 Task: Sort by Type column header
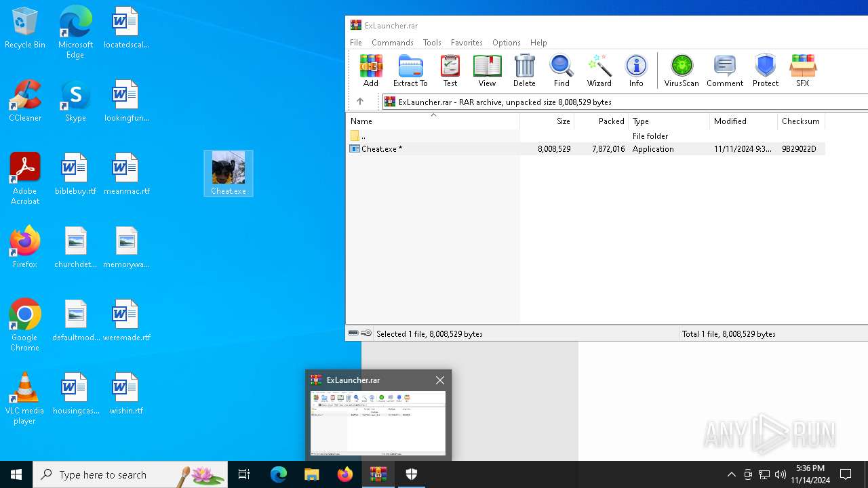click(x=669, y=121)
